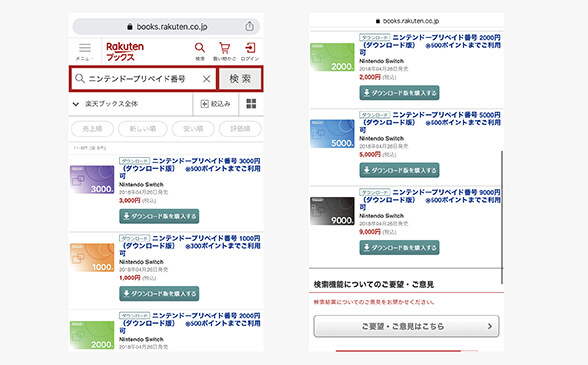Tap the 検索機能についてのご要望・ご意見 heading
Image resolution: width=588 pixels, height=365 pixels.
(374, 285)
